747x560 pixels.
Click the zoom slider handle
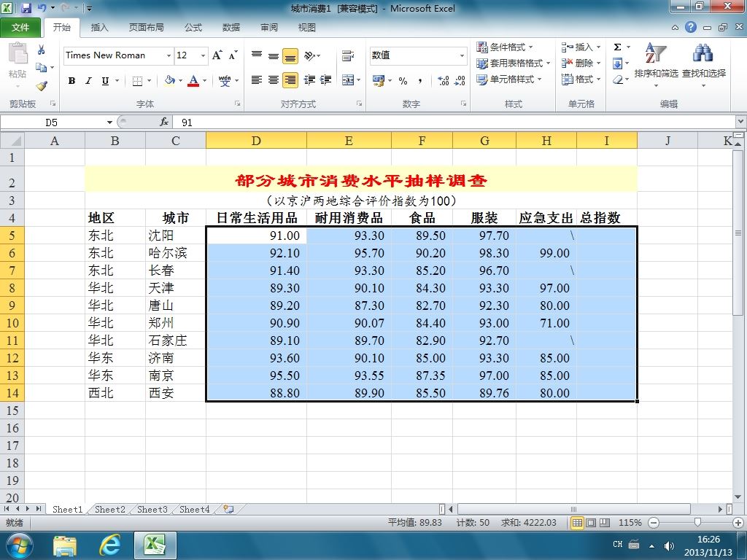697,522
